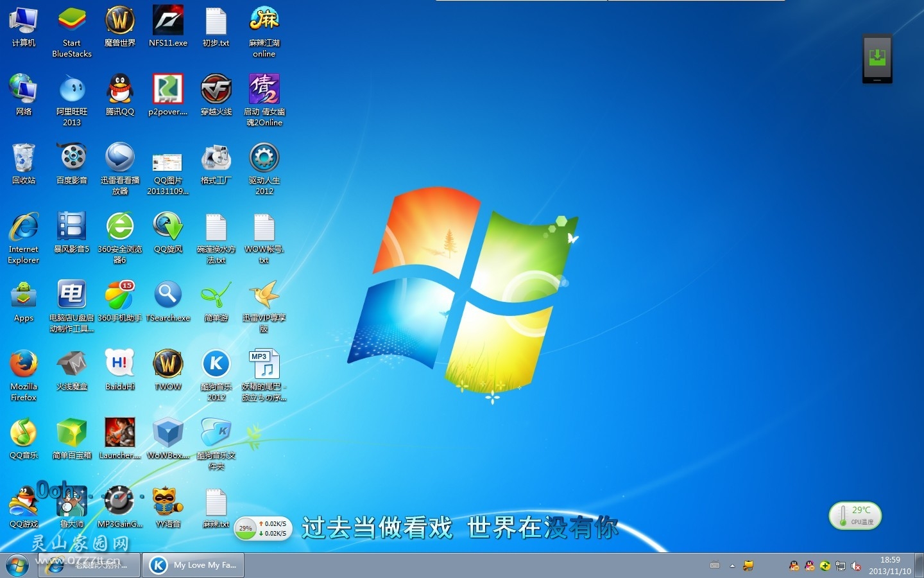The height and width of the screenshot is (578, 924).
Task: Switch to KuGou 'My Love My Fa...' taskbar button
Action: (x=193, y=565)
